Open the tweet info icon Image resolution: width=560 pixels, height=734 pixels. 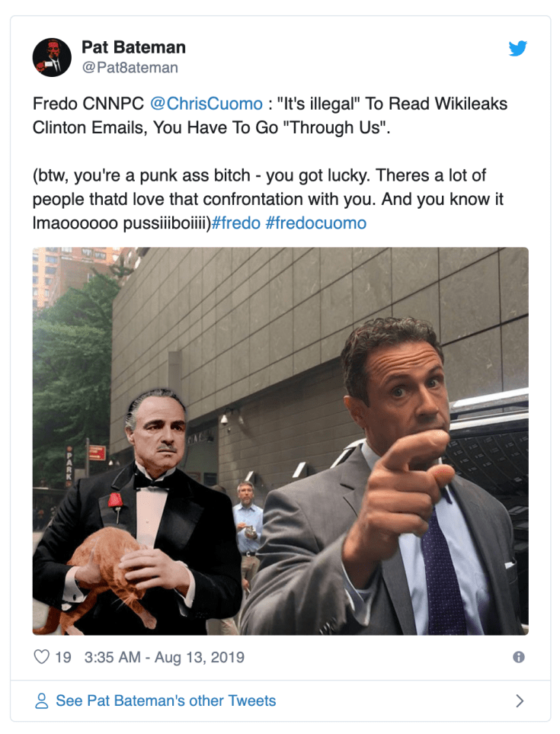[x=519, y=657]
